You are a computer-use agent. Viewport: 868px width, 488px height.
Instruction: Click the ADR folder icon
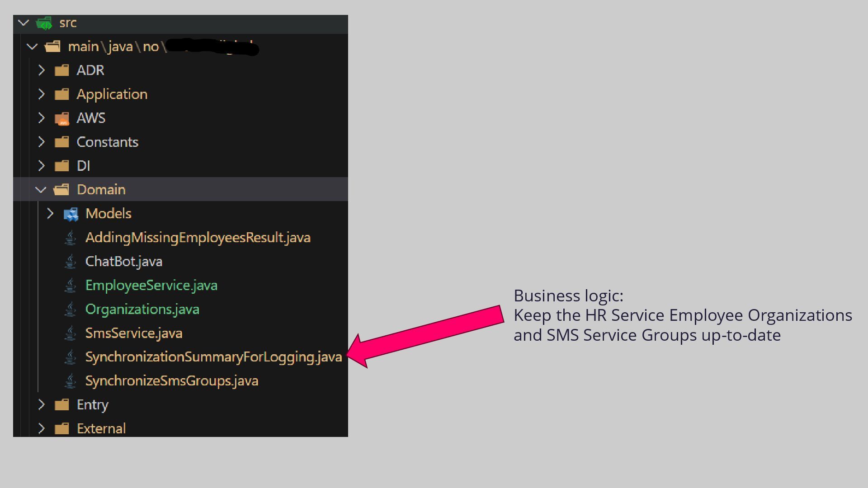click(x=62, y=70)
